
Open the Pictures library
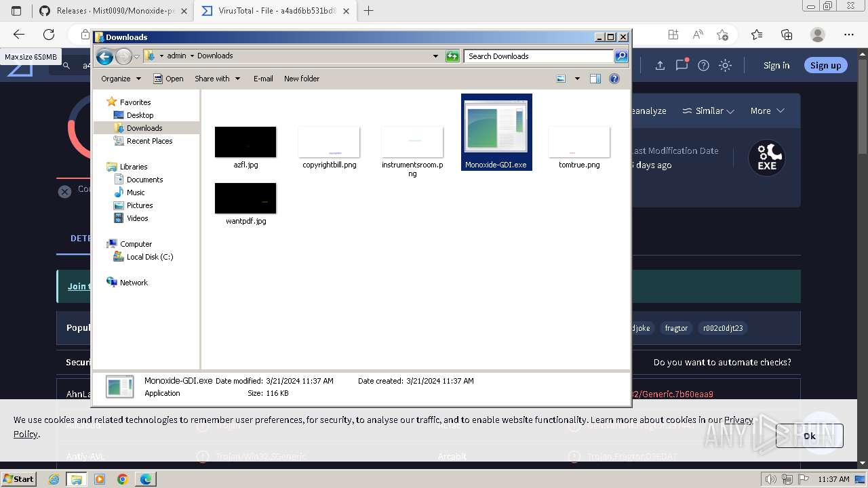click(140, 205)
